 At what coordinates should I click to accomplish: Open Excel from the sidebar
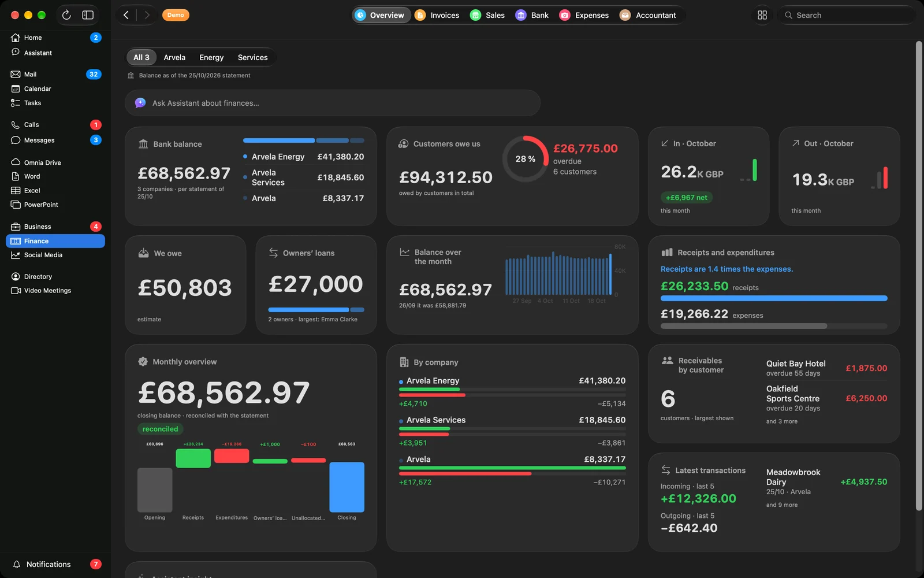[55, 190]
